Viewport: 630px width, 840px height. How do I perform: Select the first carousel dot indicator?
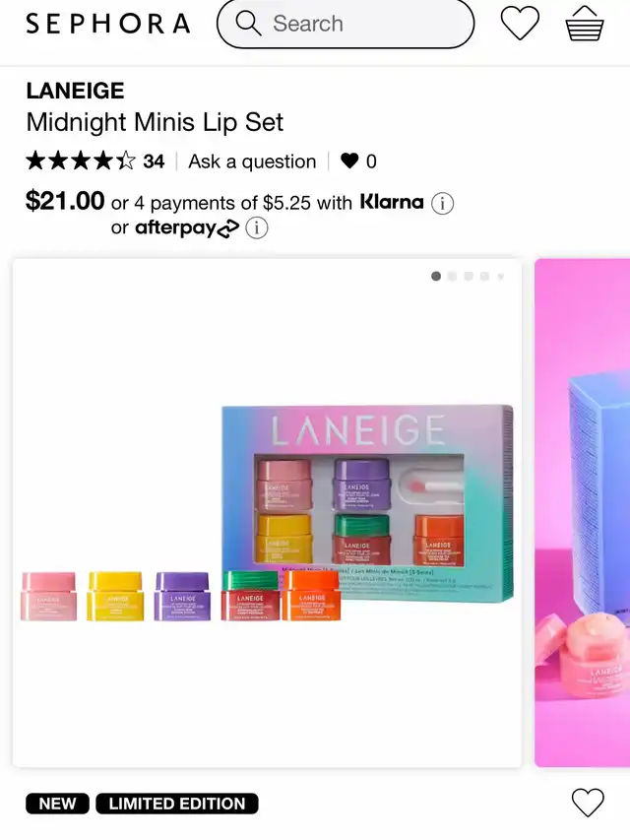click(436, 277)
